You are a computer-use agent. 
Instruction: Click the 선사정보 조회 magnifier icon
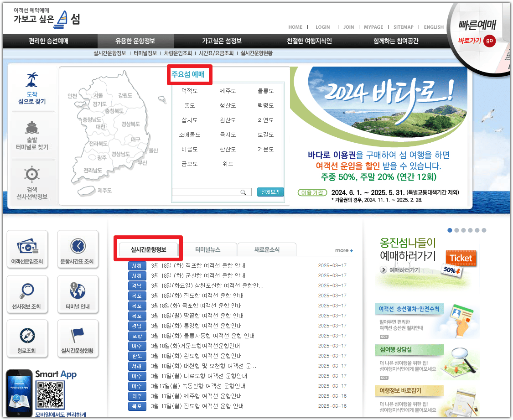coord(27,294)
